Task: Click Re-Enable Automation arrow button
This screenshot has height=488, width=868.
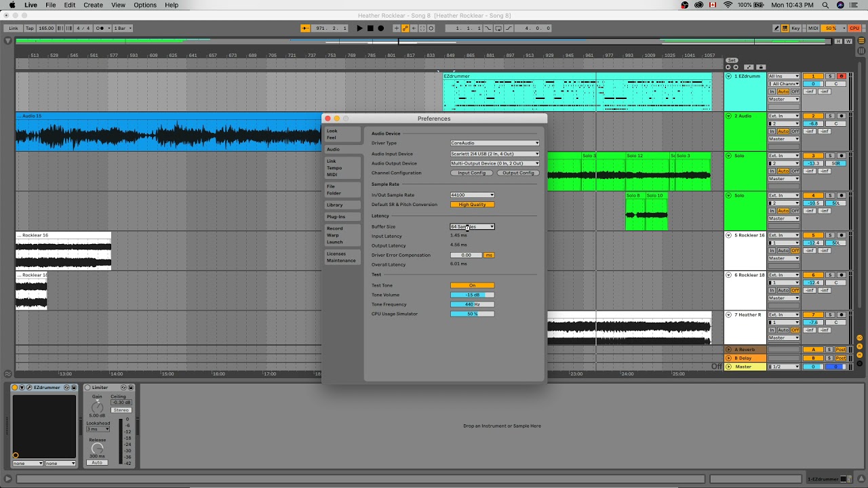Action: point(414,28)
